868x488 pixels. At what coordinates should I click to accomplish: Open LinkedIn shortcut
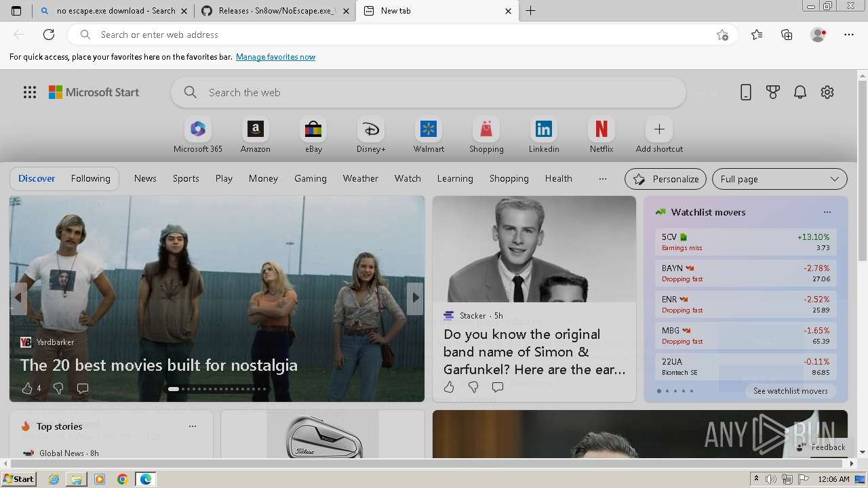point(544,135)
